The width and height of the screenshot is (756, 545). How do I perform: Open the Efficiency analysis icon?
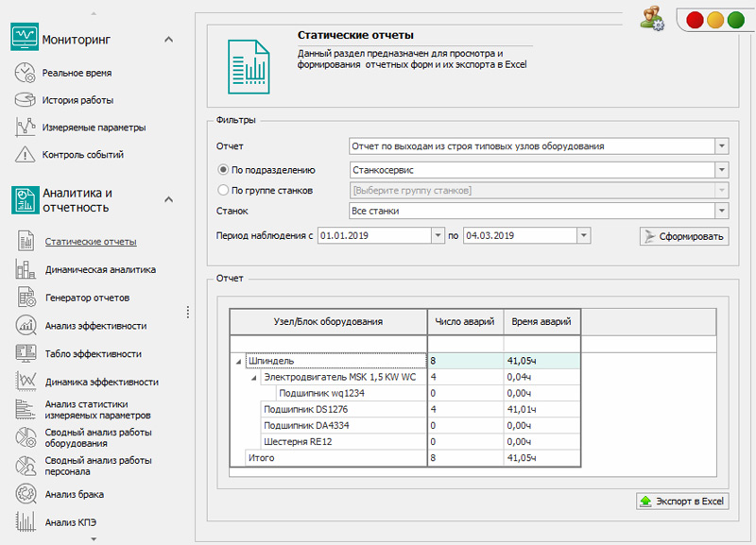point(26,326)
